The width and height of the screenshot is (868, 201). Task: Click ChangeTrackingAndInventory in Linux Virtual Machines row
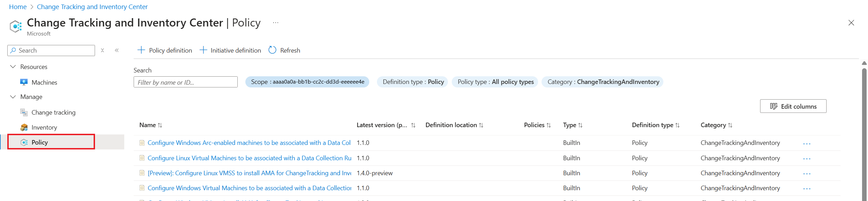(740, 158)
